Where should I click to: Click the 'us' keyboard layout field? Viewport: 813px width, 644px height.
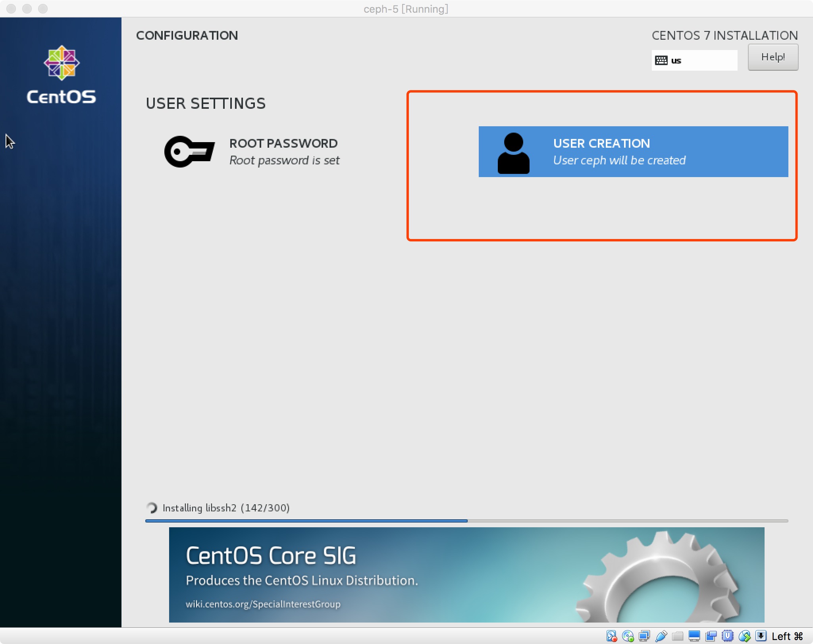[x=694, y=60]
